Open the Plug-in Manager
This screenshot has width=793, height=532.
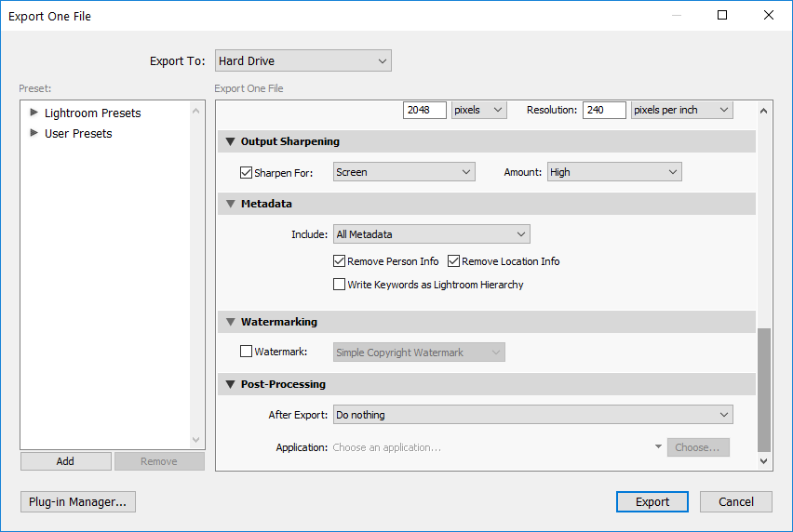coord(78,501)
